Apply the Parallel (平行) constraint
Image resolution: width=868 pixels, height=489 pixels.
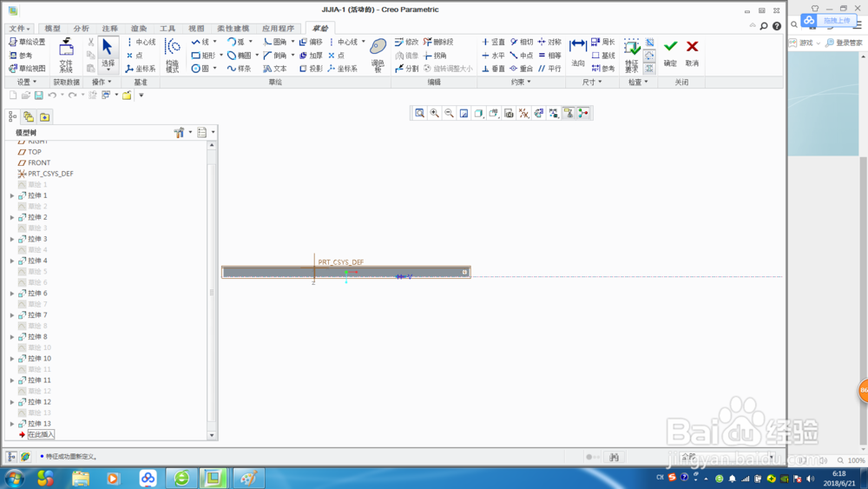(x=549, y=69)
